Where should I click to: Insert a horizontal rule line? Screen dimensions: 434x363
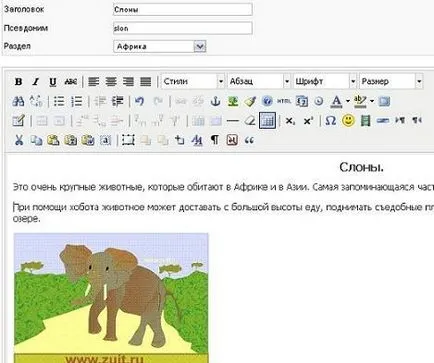pos(233,121)
